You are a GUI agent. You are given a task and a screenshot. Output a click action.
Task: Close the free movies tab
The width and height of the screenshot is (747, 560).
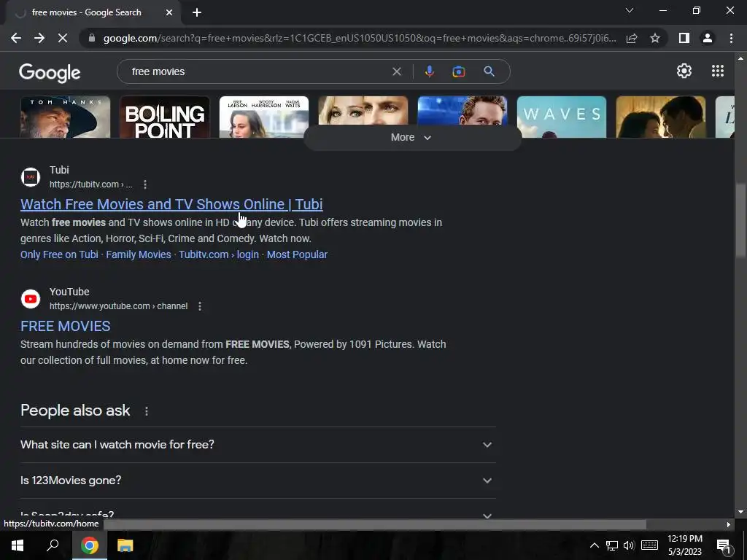pos(169,13)
